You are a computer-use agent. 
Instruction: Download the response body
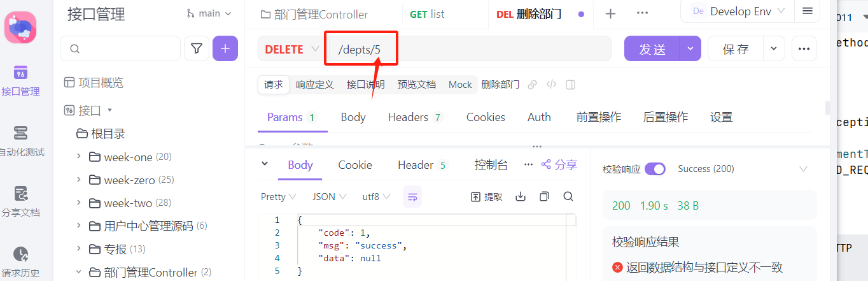click(521, 197)
